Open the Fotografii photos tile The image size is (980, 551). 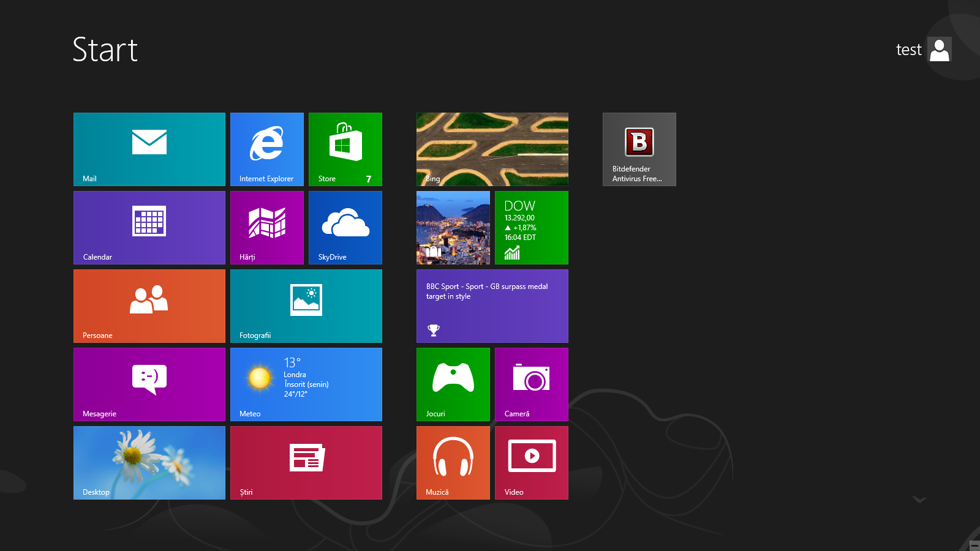click(306, 306)
